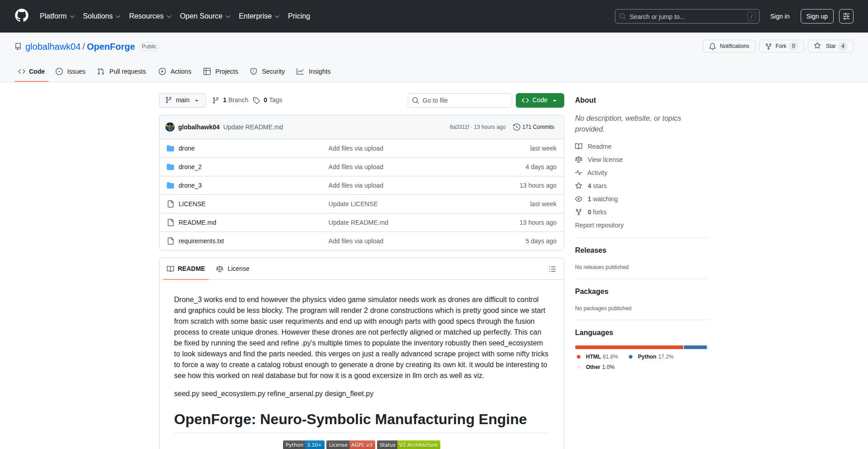The width and height of the screenshot is (868, 449).
Task: Expand the green Code dropdown
Action: pos(554,100)
